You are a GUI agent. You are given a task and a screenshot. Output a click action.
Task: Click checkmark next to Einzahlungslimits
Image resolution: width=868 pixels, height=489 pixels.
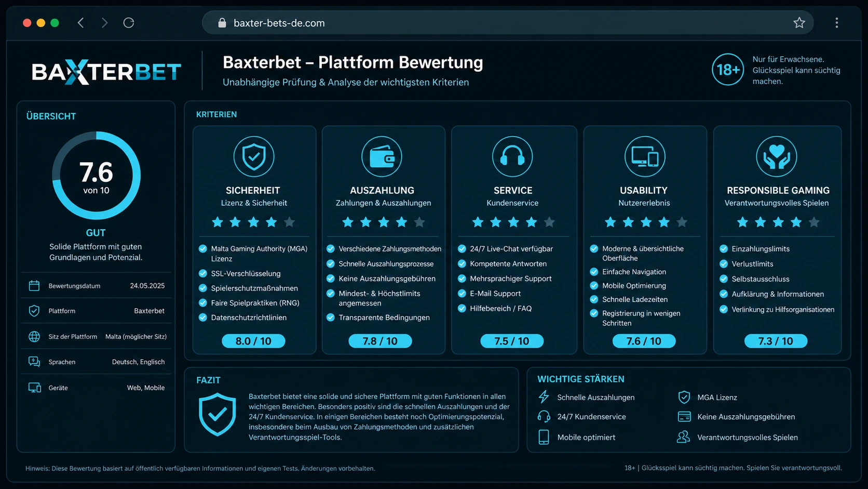pyautogui.click(x=724, y=249)
